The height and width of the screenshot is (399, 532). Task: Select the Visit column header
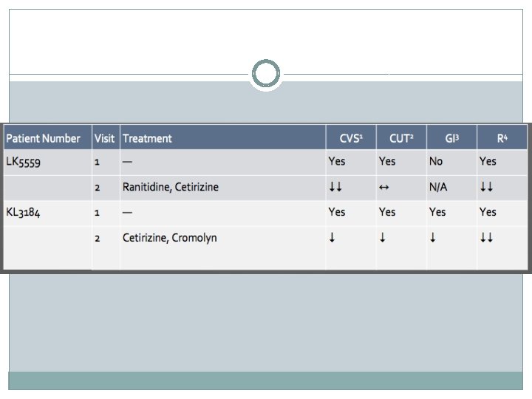[x=104, y=138]
